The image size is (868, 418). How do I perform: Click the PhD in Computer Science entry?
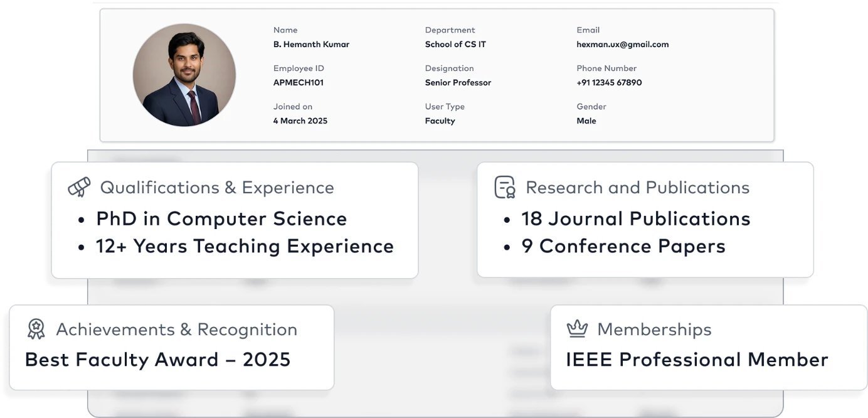(x=221, y=219)
